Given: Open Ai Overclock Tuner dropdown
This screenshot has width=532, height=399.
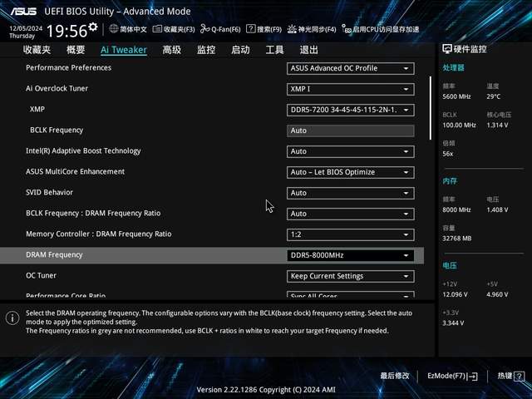Looking at the screenshot, I should pyautogui.click(x=351, y=89).
